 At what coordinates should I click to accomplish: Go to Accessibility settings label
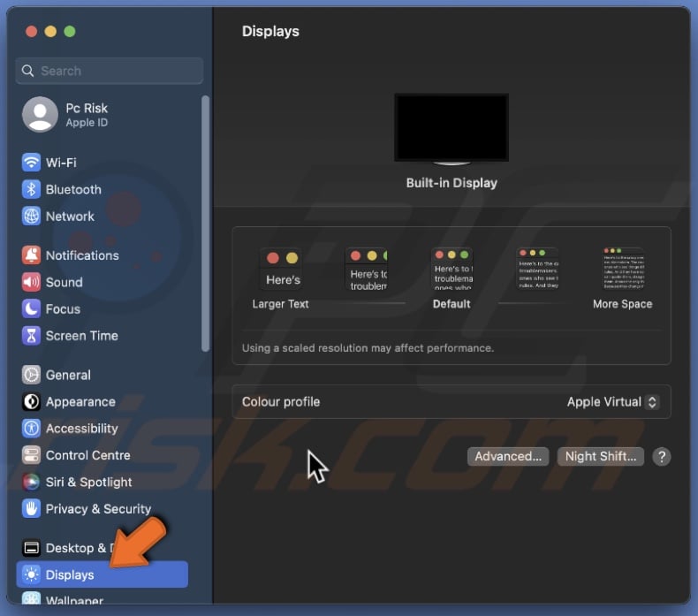(82, 429)
